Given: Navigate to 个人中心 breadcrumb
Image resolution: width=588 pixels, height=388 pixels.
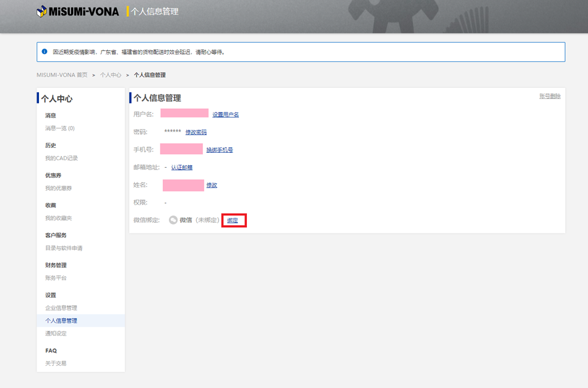Looking at the screenshot, I should pos(111,75).
